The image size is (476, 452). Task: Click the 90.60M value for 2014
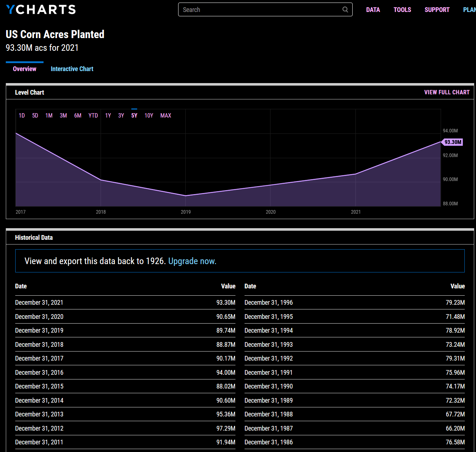pyautogui.click(x=226, y=400)
